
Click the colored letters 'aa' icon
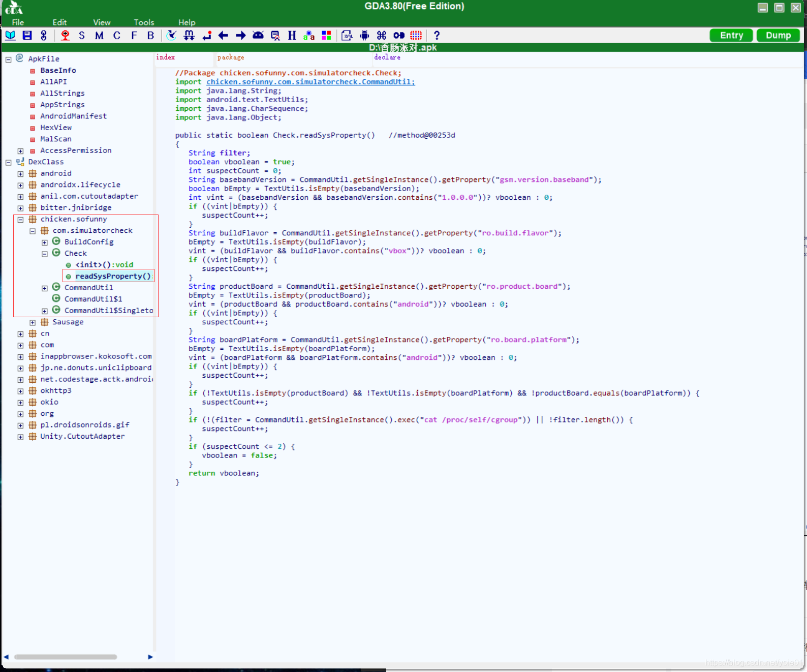pyautogui.click(x=309, y=36)
